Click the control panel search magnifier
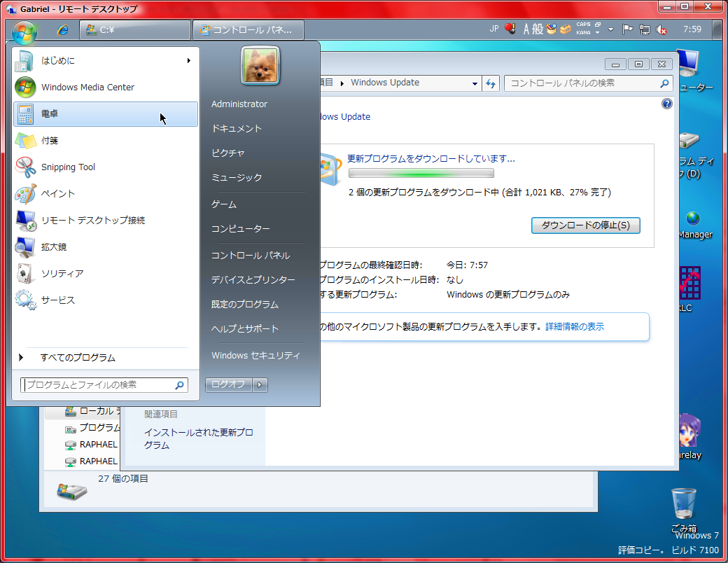The height and width of the screenshot is (563, 728). click(664, 83)
